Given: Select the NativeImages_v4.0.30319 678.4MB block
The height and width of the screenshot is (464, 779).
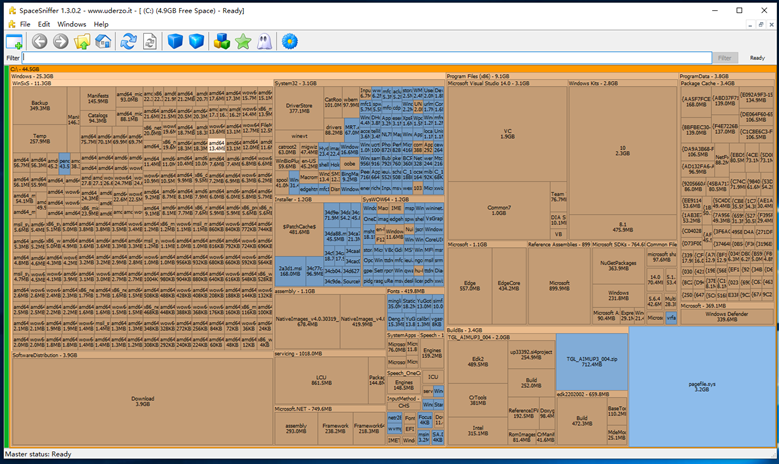Looking at the screenshot, I should 307,321.
